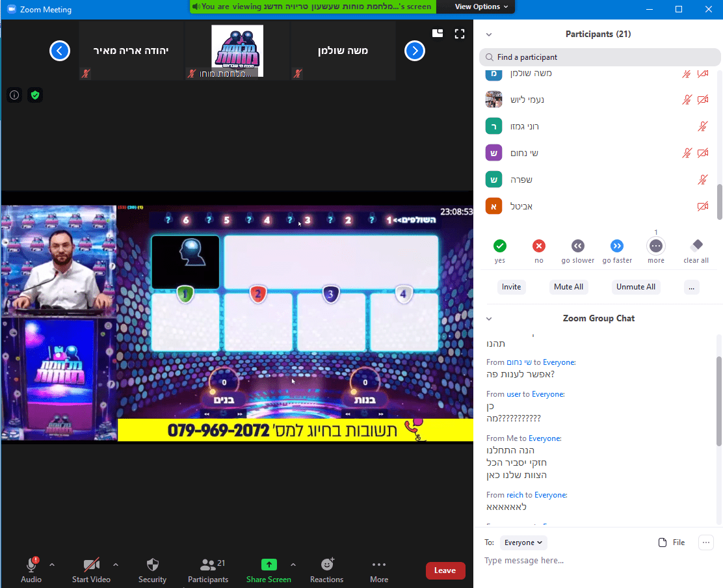Click the יהודה אריה מאיר video thumbnail
Viewport: 723px width, 588px height.
pyautogui.click(x=131, y=51)
